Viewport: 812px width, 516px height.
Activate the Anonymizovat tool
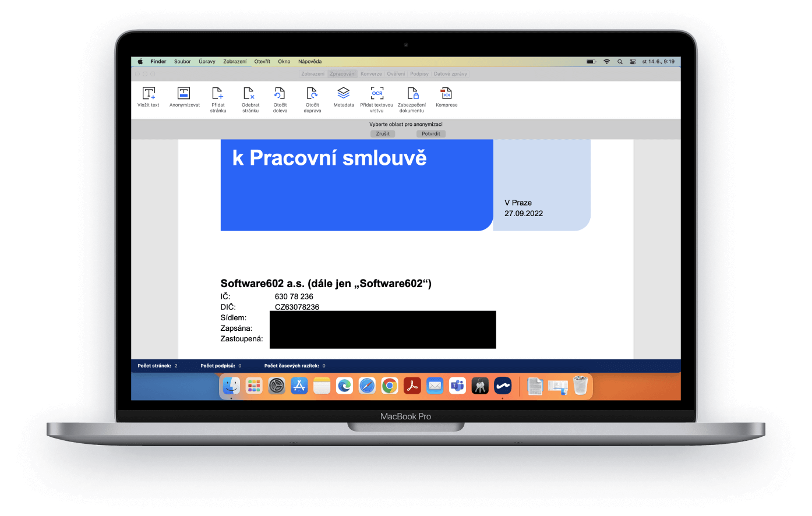point(184,97)
